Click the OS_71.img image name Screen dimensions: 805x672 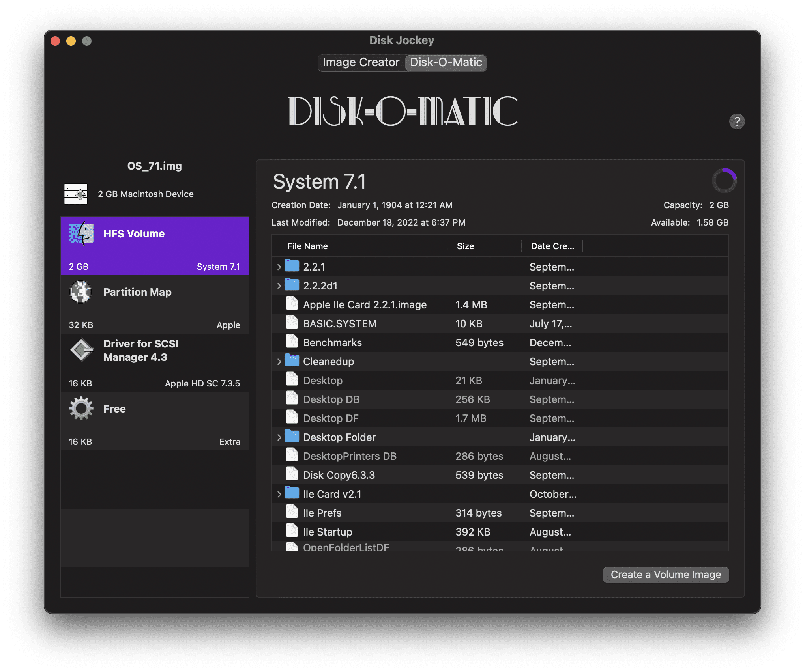click(154, 166)
